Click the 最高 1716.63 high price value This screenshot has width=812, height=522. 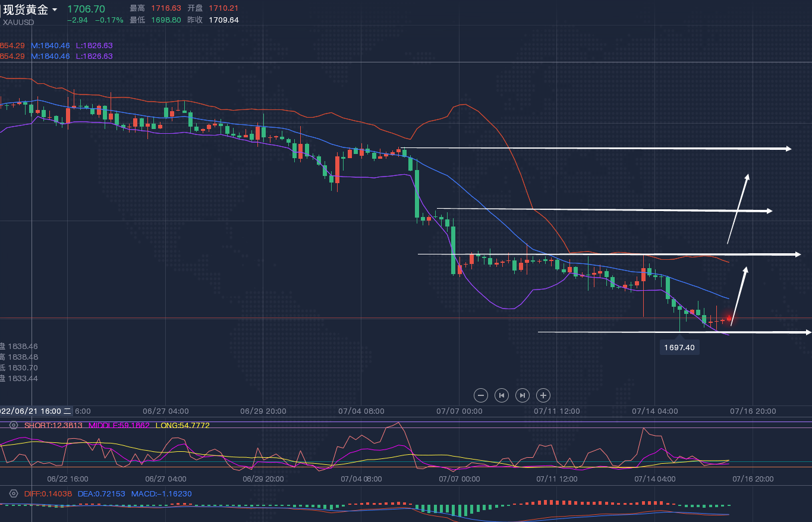click(x=166, y=8)
